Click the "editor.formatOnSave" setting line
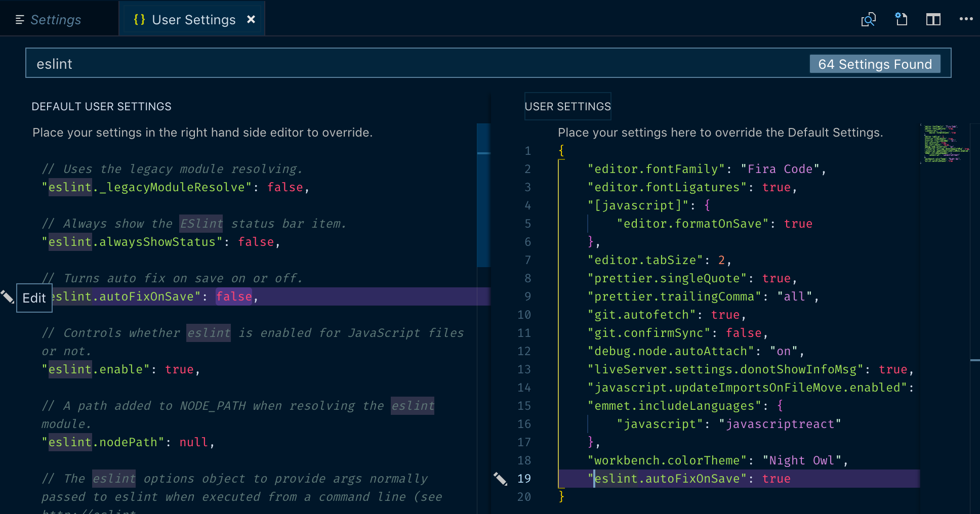Viewport: 980px width, 514px height. click(714, 224)
